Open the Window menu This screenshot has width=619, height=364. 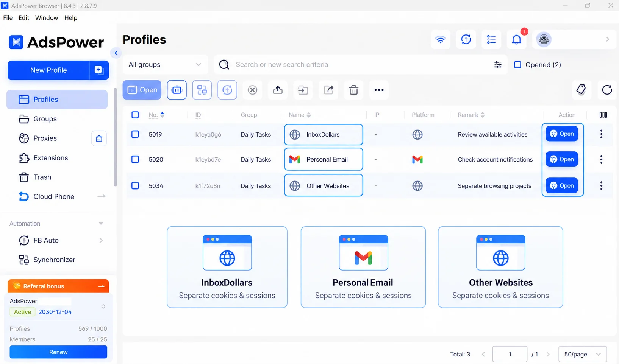(x=47, y=18)
